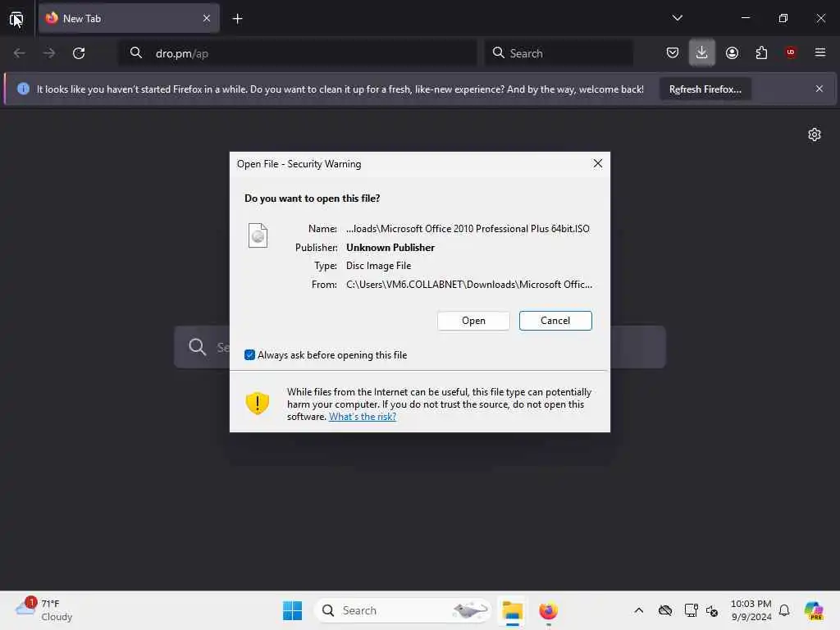The width and height of the screenshot is (840, 630).
Task: Click the file name ending 64bit.ISO
Action: click(x=467, y=229)
